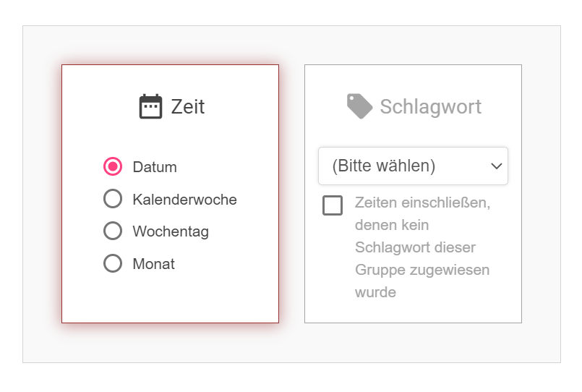
Task: Click the "Datum" label text
Action: tap(155, 167)
